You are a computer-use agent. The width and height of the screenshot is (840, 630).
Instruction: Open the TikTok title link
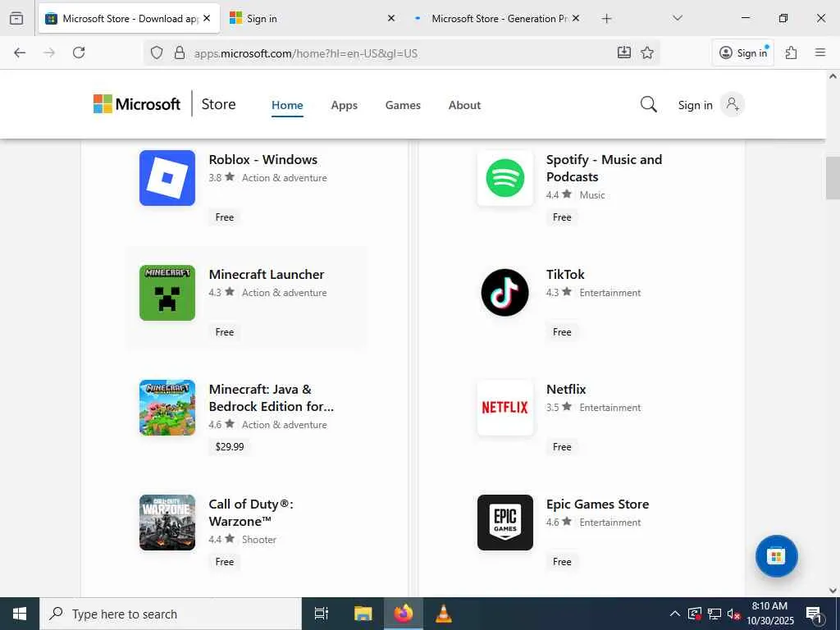coord(565,274)
